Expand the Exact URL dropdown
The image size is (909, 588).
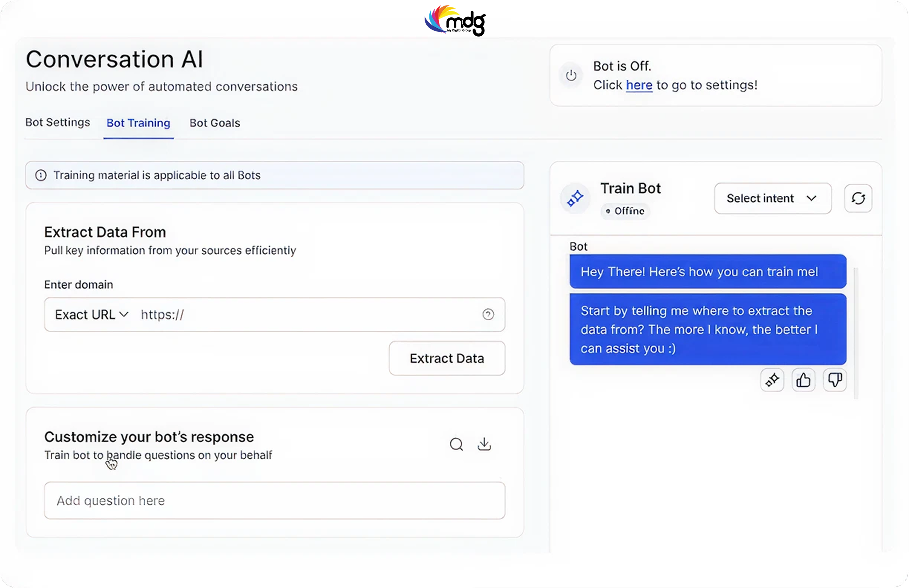91,314
